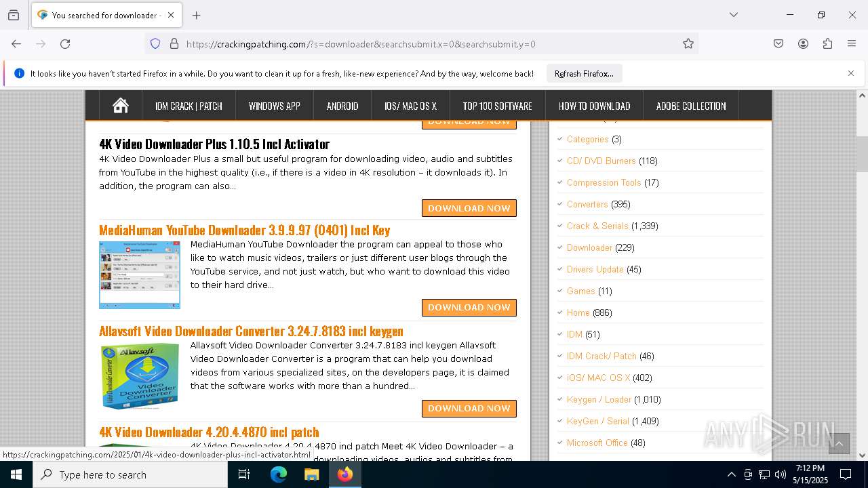Open the notification center icon
868x488 pixels.
click(x=846, y=474)
